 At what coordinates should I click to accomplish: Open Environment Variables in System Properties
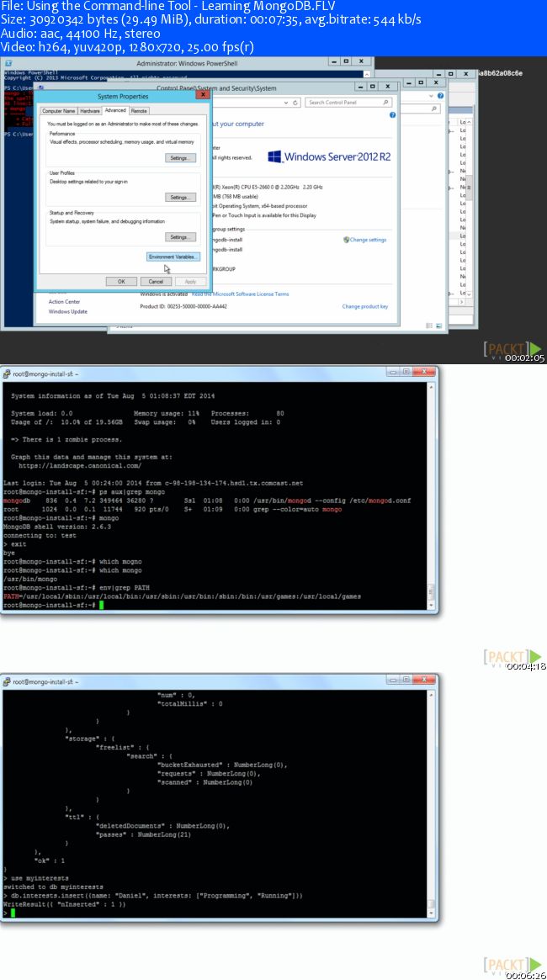pyautogui.click(x=173, y=257)
